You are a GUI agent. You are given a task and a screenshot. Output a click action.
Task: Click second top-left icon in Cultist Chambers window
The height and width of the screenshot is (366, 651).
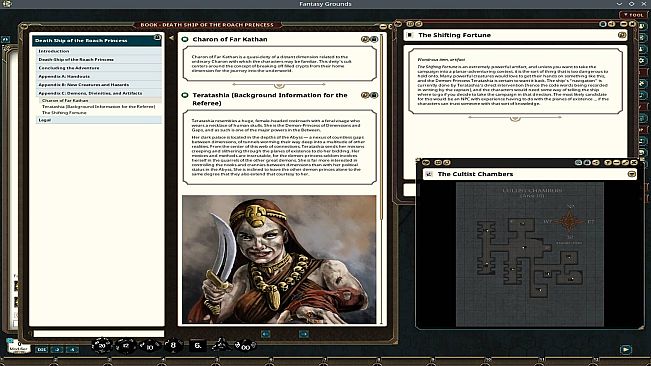[x=438, y=162]
